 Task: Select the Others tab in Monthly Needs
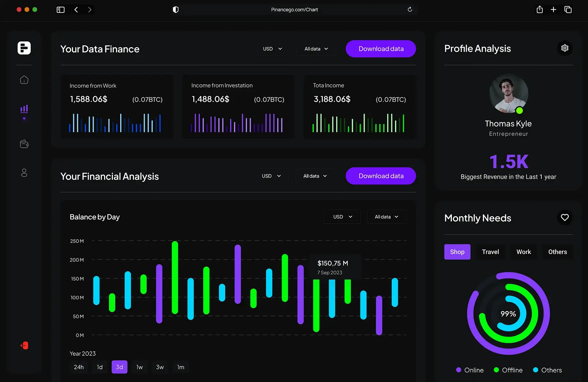pyautogui.click(x=557, y=252)
